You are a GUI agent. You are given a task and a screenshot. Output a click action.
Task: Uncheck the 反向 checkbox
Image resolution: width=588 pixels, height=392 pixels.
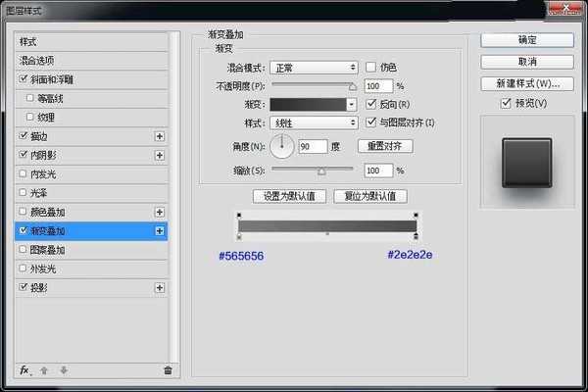click(x=371, y=104)
